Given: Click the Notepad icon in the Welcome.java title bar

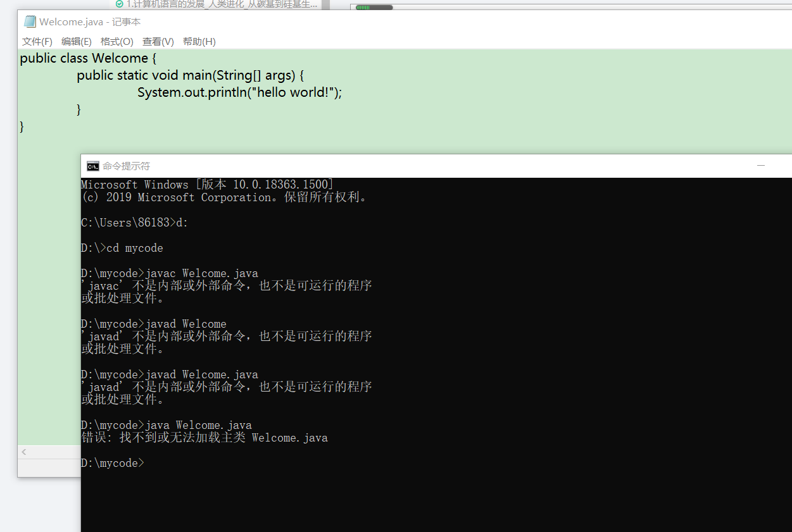Looking at the screenshot, I should [x=30, y=22].
